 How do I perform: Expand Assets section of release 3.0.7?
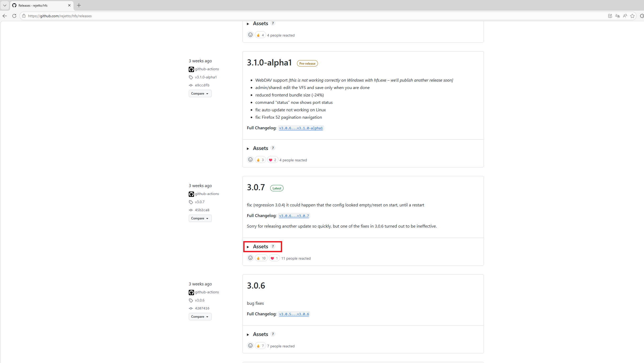click(260, 247)
